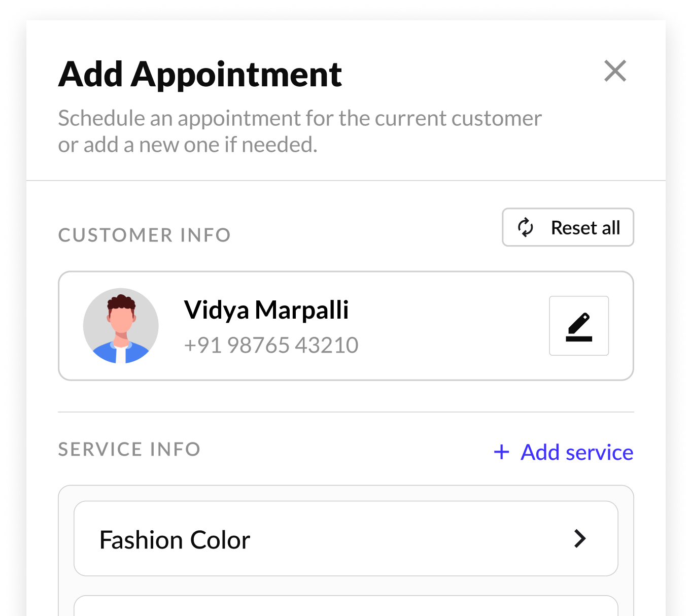Click the Add Appointment title

coord(200,74)
